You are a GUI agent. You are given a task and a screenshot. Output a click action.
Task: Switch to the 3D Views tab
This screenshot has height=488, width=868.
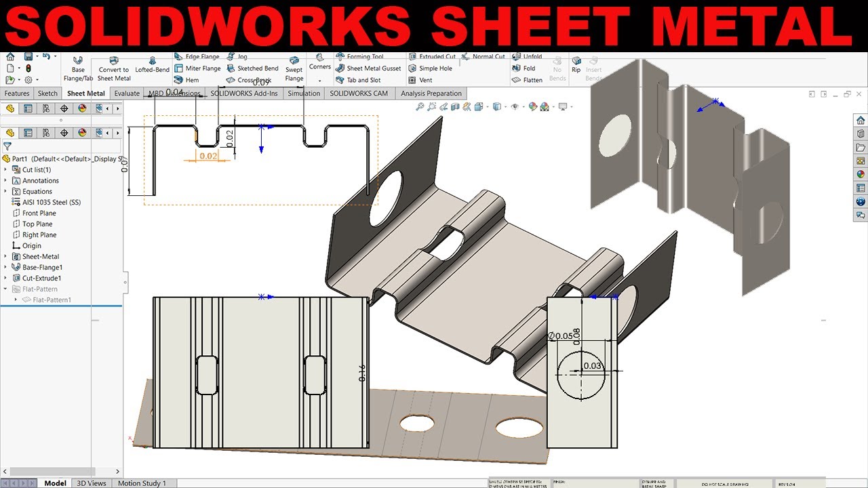point(92,483)
